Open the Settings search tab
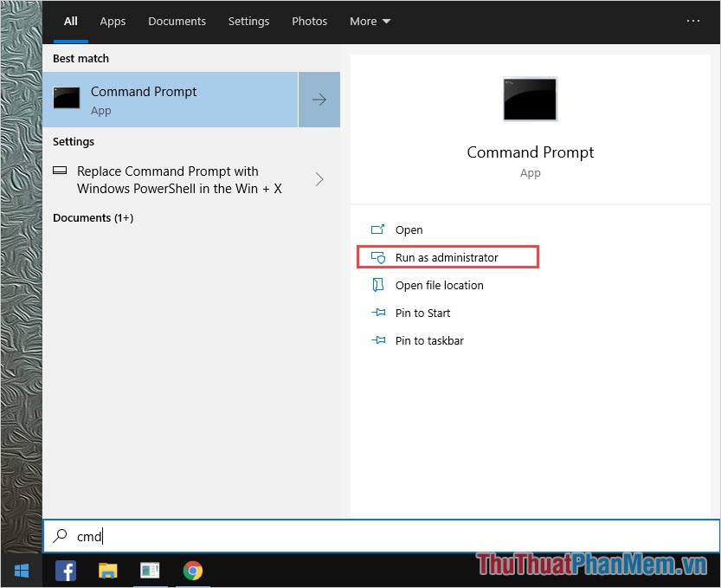 pyautogui.click(x=248, y=21)
